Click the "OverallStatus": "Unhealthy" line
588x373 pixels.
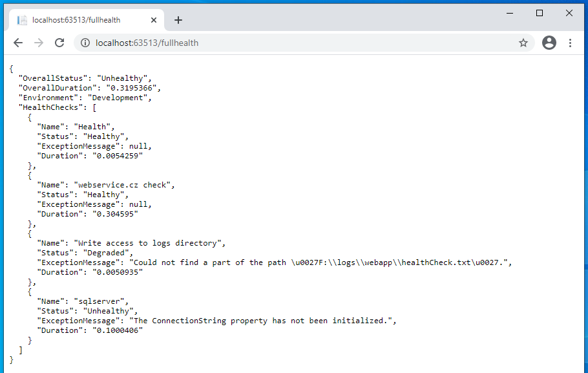(85, 78)
